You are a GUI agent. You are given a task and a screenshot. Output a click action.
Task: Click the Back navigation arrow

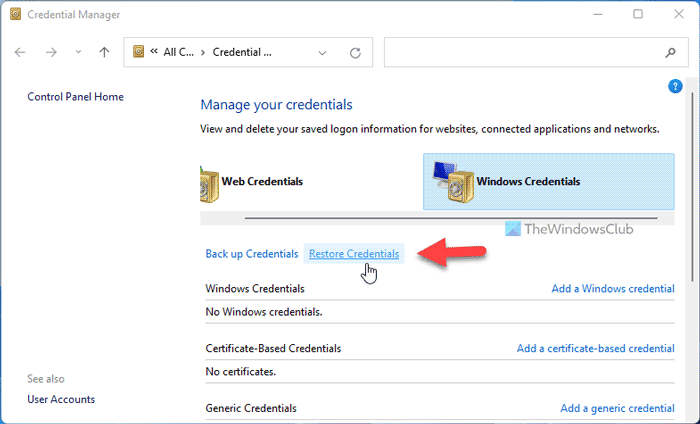tap(21, 52)
